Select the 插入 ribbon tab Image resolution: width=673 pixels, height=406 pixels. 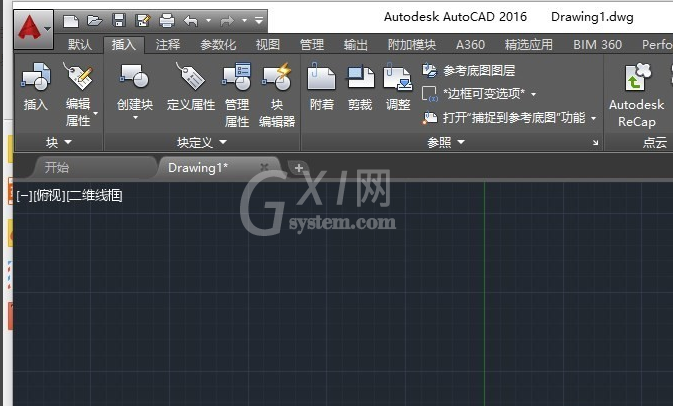pos(124,45)
